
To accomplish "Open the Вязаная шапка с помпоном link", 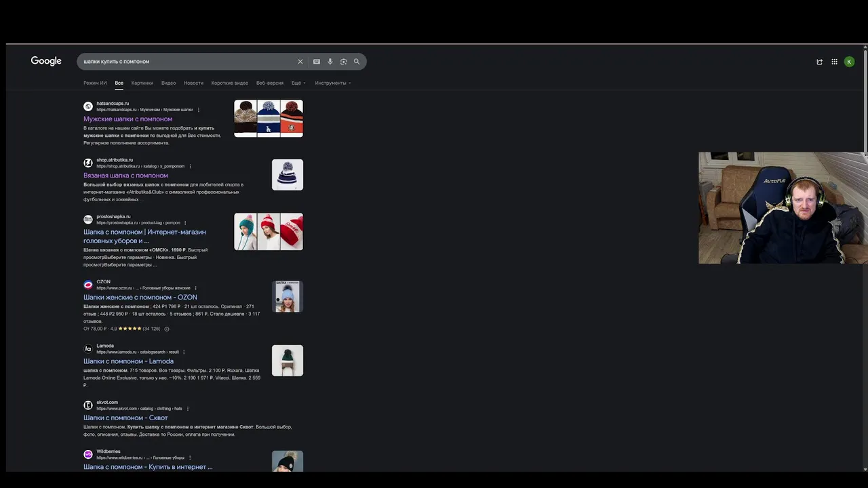I will coord(125,176).
